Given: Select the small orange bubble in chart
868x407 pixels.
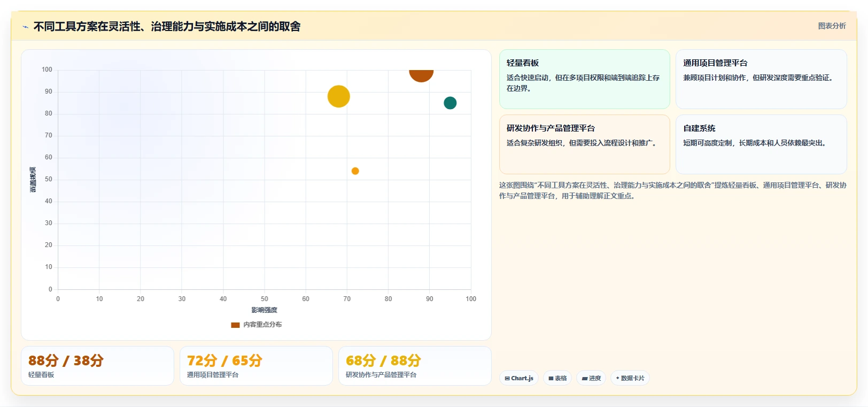Looking at the screenshot, I should point(355,171).
